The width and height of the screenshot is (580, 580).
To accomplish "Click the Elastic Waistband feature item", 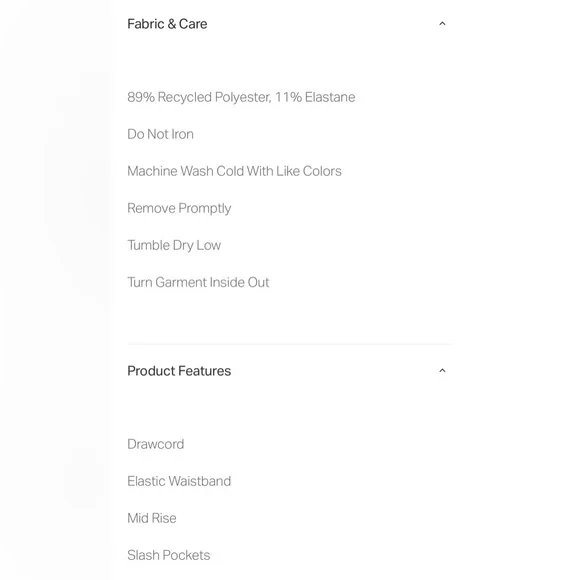I will (x=179, y=481).
